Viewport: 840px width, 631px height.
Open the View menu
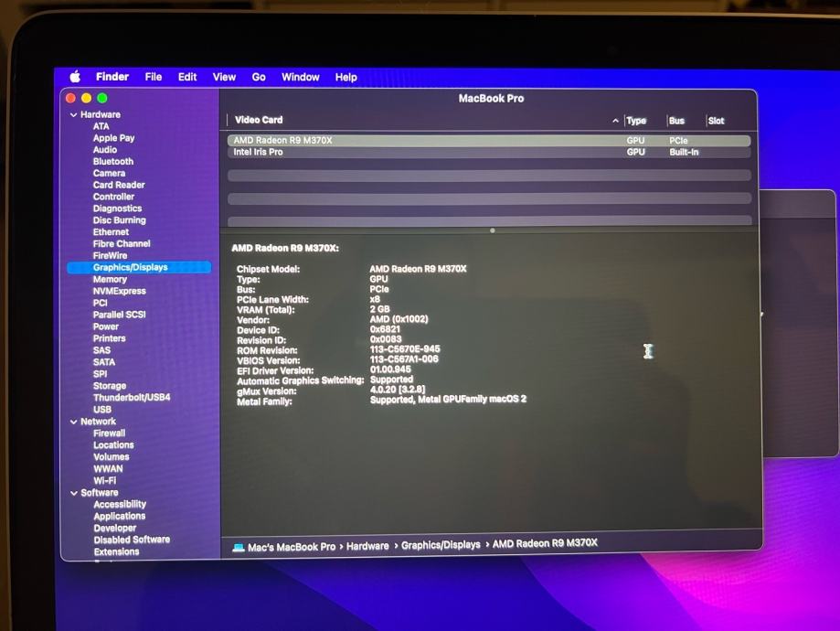pos(224,77)
